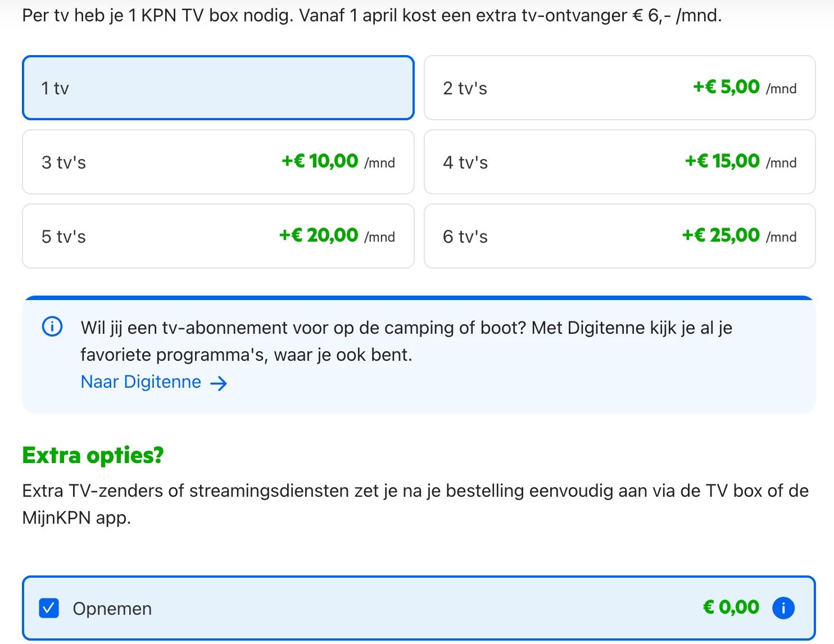
Task: Click the +€ 15,00 /mnd price
Action: coord(740,162)
